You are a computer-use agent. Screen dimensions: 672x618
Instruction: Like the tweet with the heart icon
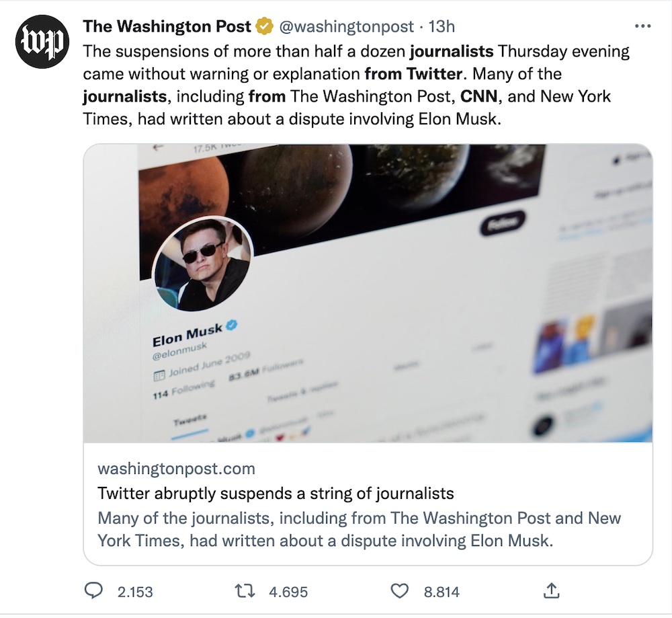tap(400, 590)
